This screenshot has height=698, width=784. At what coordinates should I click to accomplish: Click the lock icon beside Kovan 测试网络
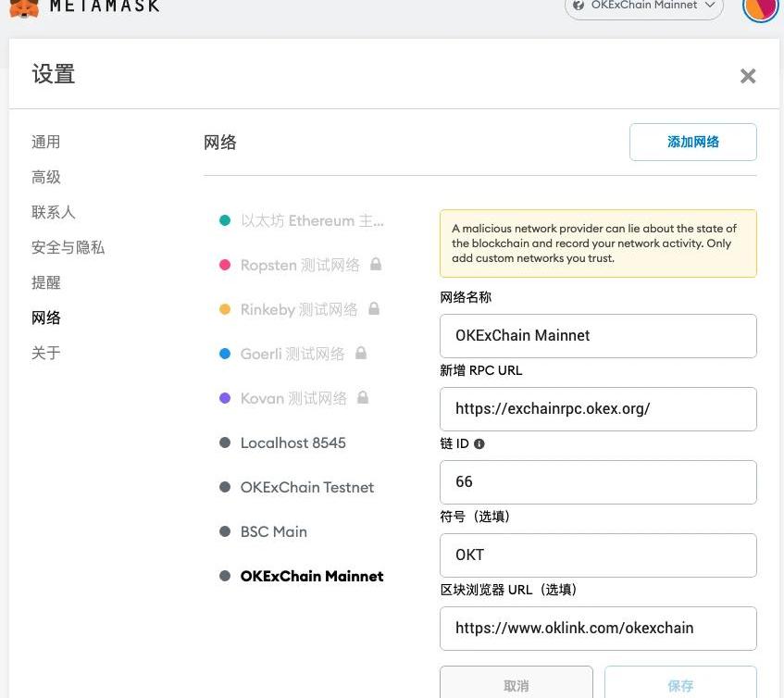pos(363,397)
